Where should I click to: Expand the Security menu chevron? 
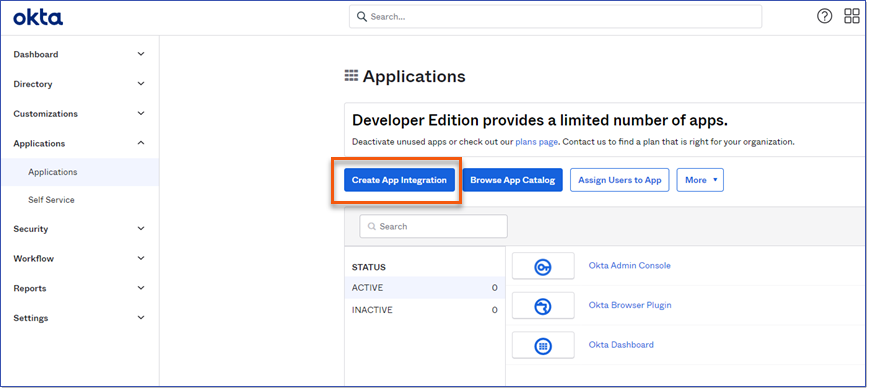141,228
